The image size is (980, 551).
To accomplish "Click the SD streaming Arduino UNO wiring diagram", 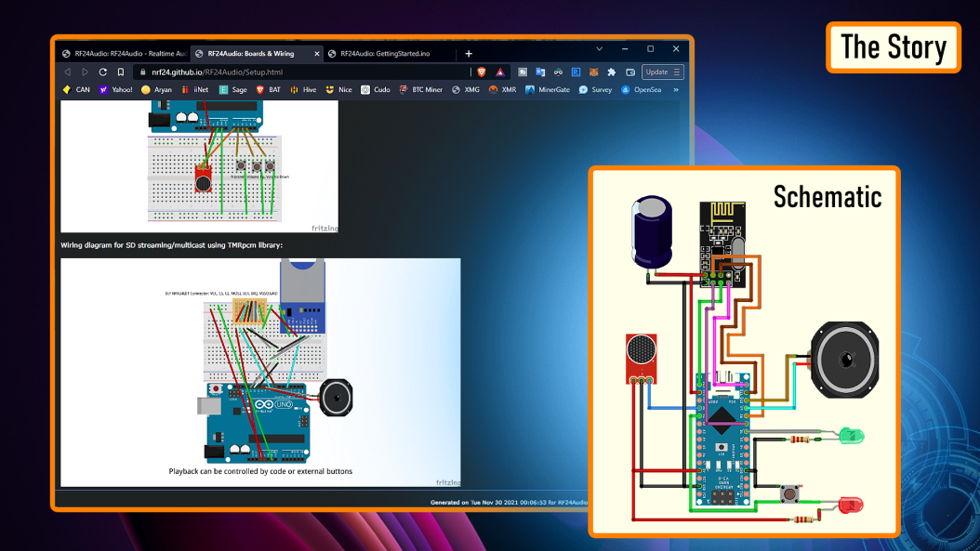I will click(x=260, y=373).
